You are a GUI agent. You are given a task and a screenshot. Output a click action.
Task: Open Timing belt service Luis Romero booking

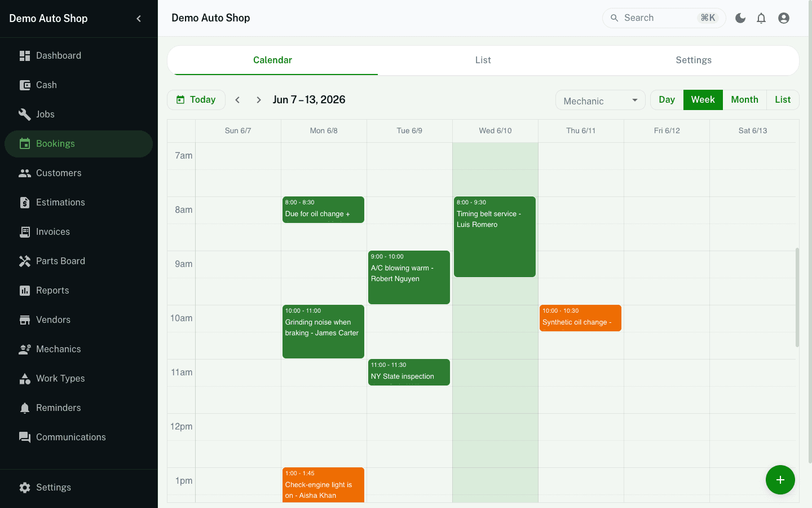pos(495,237)
